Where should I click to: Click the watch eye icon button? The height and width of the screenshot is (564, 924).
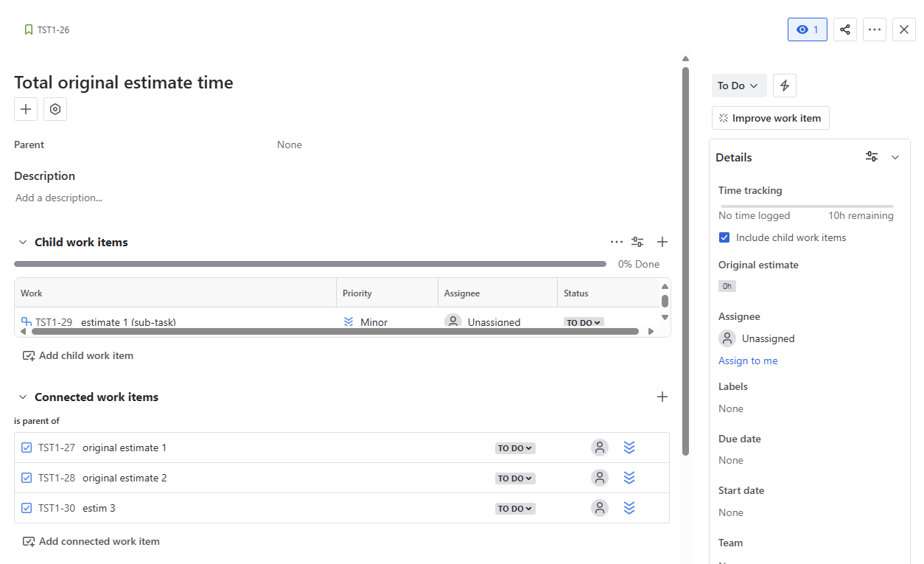pos(808,29)
